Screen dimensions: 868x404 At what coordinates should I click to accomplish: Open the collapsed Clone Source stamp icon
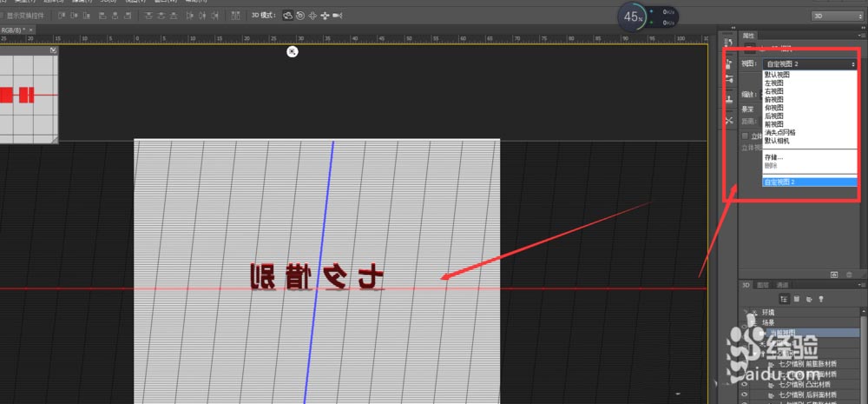click(x=729, y=99)
